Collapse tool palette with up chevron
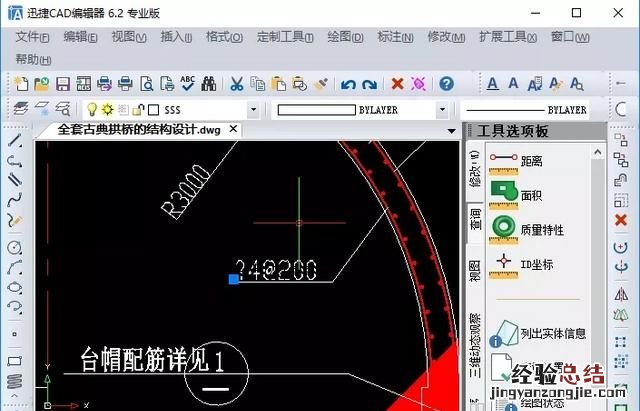The height and width of the screenshot is (411, 640). coord(598,152)
